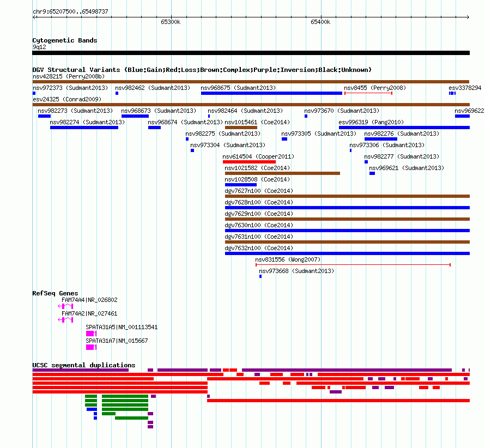Click the RefSeq Genes track title
485x448 pixels.
55,293
